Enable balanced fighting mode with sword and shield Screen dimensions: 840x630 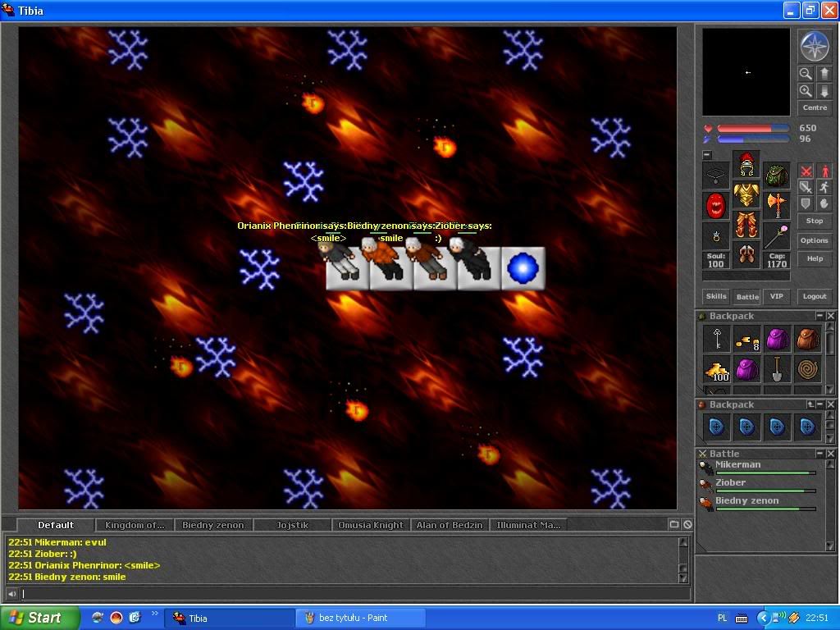point(806,187)
